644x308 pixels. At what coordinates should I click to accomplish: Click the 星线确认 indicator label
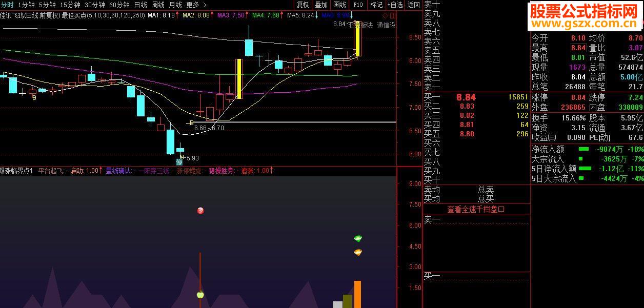[x=119, y=171]
